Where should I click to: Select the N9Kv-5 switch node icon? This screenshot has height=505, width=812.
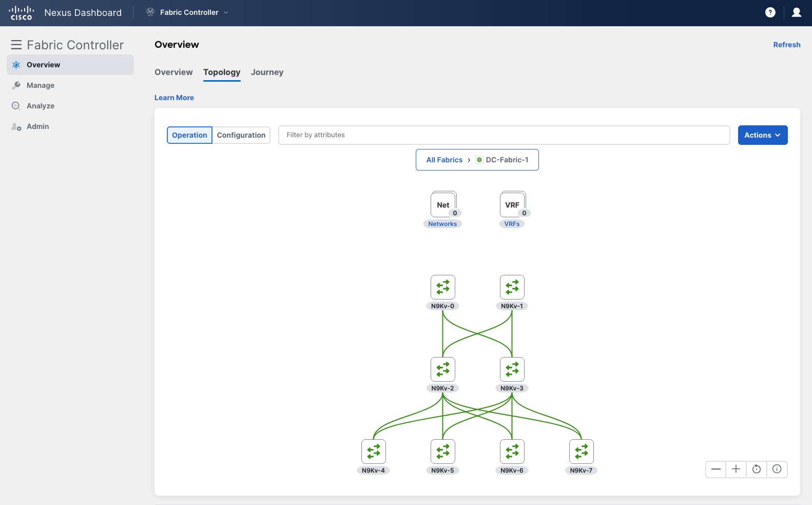(443, 452)
